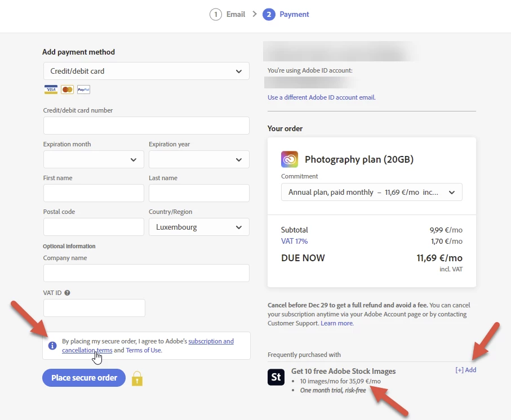Click the VAT 17% link
Image resolution: width=511 pixels, height=420 pixels.
(294, 242)
